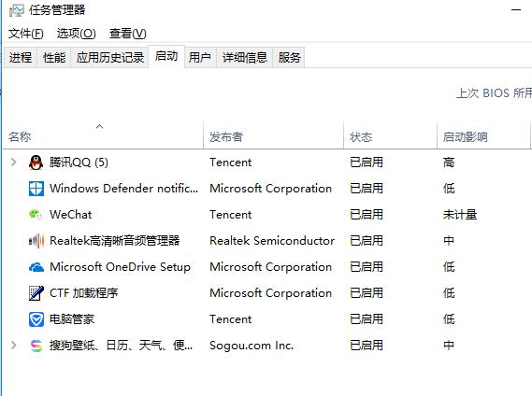
Task: Switch to the 用户 tab
Action: click(200, 57)
